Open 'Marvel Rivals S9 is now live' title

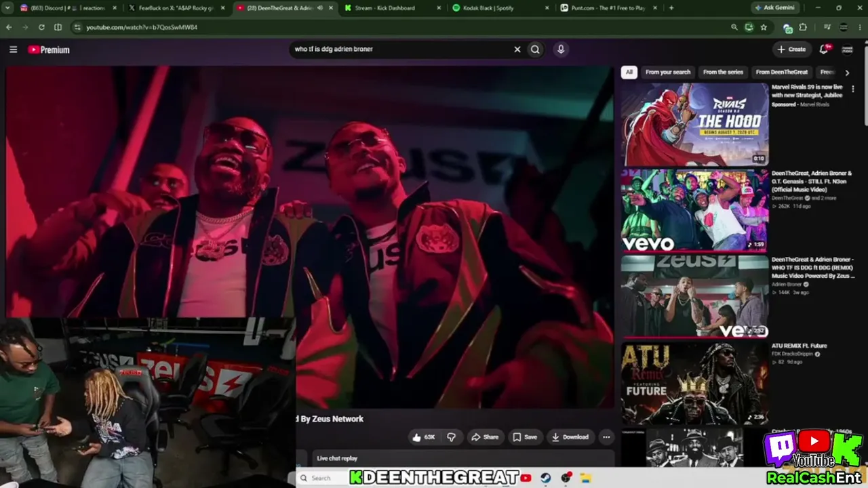click(x=807, y=91)
